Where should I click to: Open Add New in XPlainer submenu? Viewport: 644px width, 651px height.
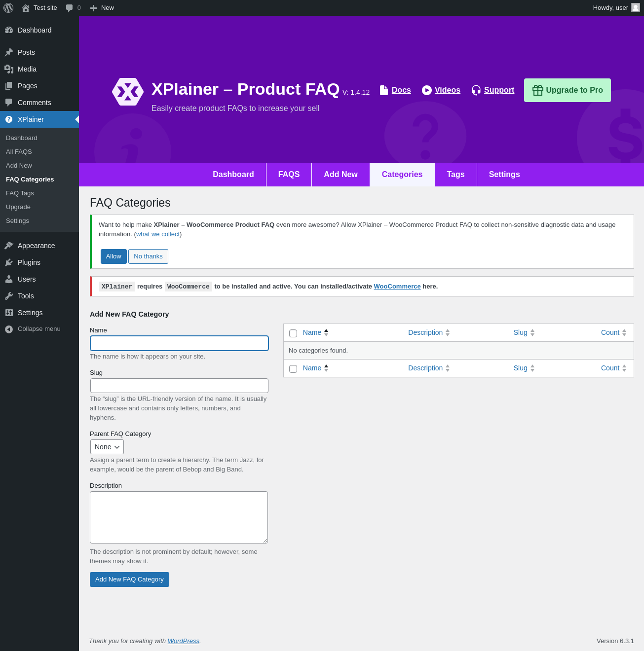(x=19, y=166)
